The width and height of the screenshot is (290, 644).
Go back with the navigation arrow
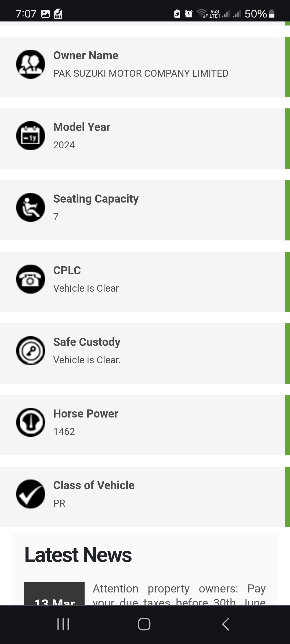click(226, 624)
